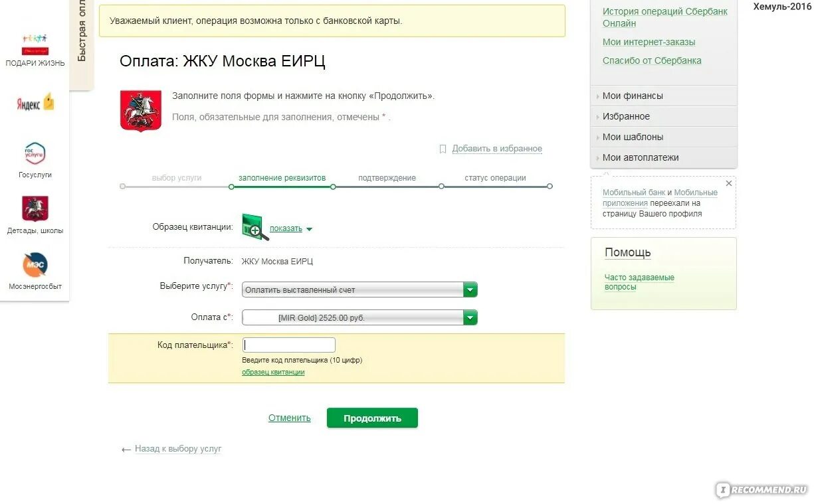Screen dimensions: 814x504
Task: Click the Отменить link
Action: [x=290, y=418]
